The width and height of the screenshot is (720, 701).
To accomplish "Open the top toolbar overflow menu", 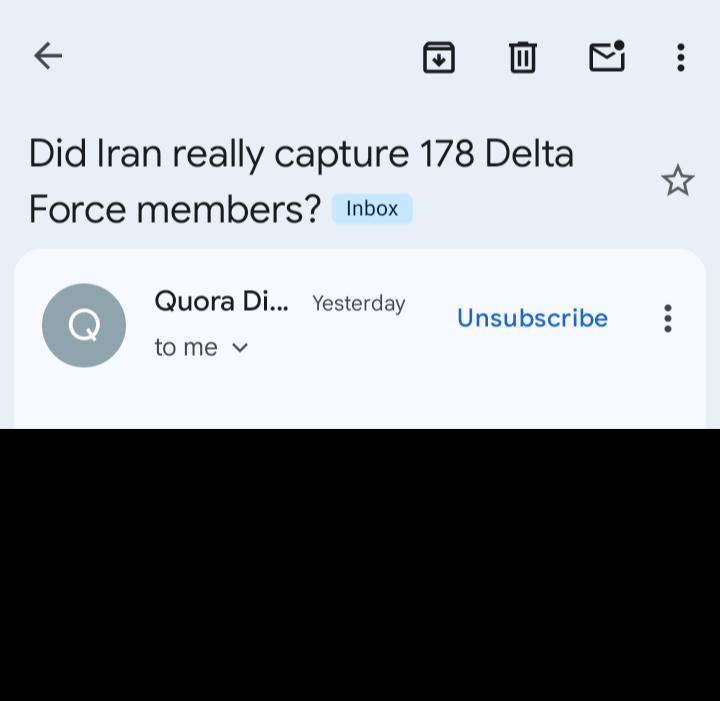I will coord(680,57).
